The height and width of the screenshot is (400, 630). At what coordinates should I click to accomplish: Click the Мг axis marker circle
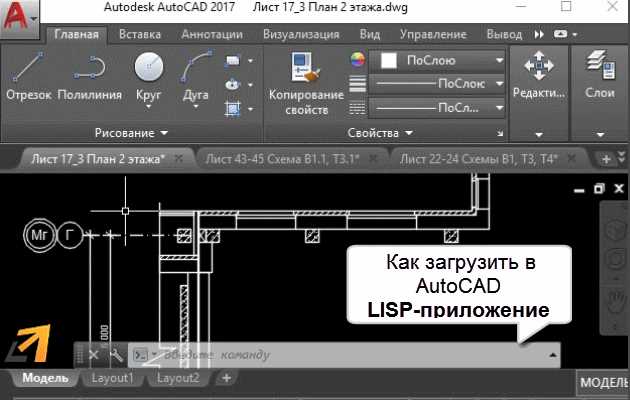point(39,235)
